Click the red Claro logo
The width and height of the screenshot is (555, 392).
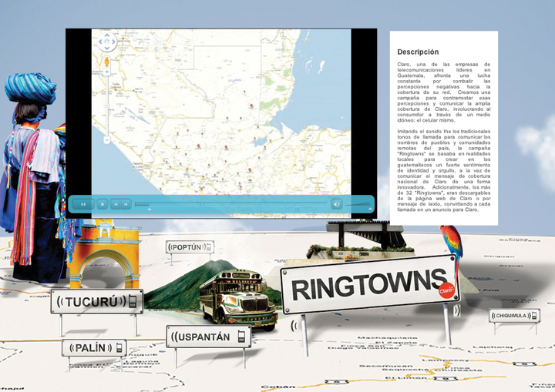(x=446, y=290)
